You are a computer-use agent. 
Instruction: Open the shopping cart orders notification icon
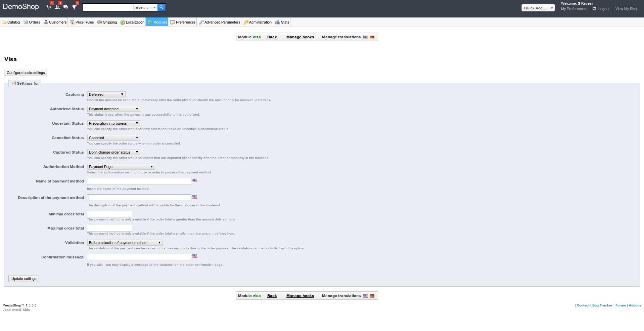click(49, 7)
